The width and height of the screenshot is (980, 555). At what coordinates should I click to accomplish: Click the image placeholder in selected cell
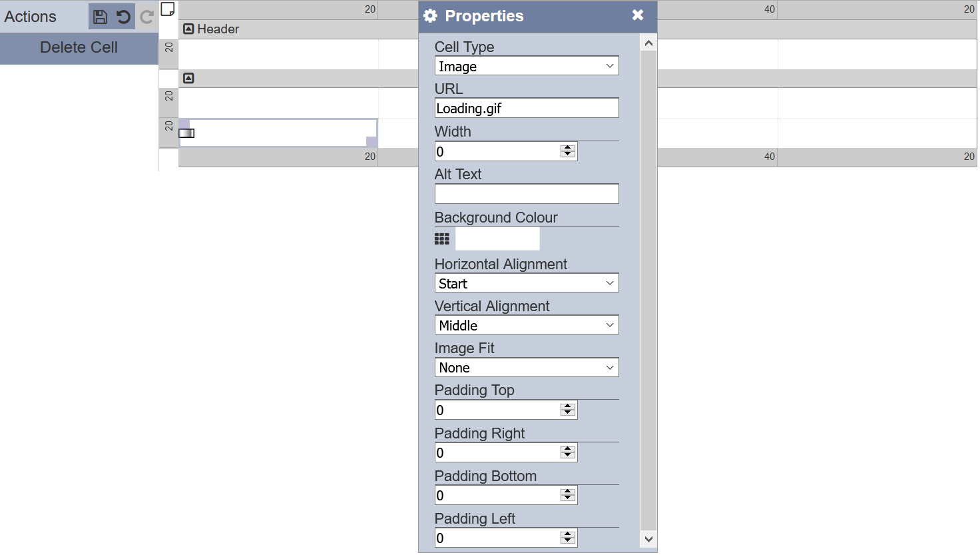pyautogui.click(x=186, y=133)
